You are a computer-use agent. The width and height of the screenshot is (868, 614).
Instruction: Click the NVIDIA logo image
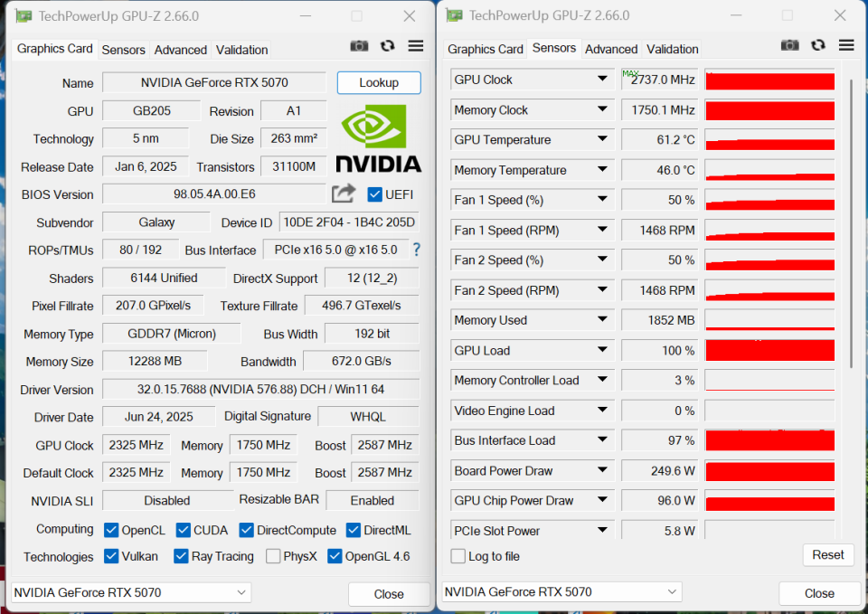point(379,138)
